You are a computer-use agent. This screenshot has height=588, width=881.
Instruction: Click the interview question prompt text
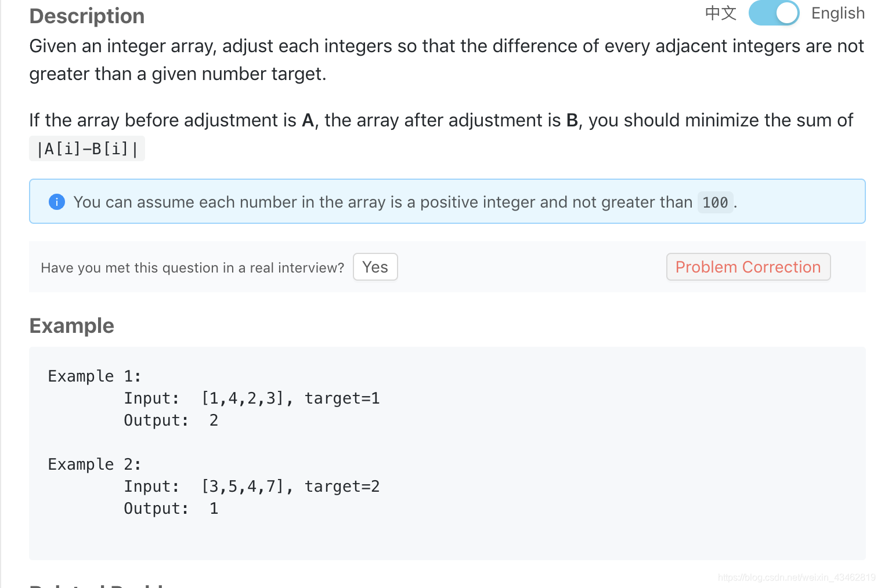click(x=192, y=268)
